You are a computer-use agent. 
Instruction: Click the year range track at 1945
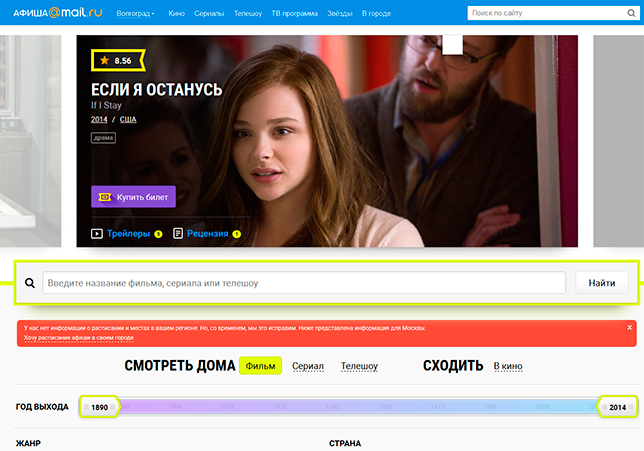[x=332, y=407]
